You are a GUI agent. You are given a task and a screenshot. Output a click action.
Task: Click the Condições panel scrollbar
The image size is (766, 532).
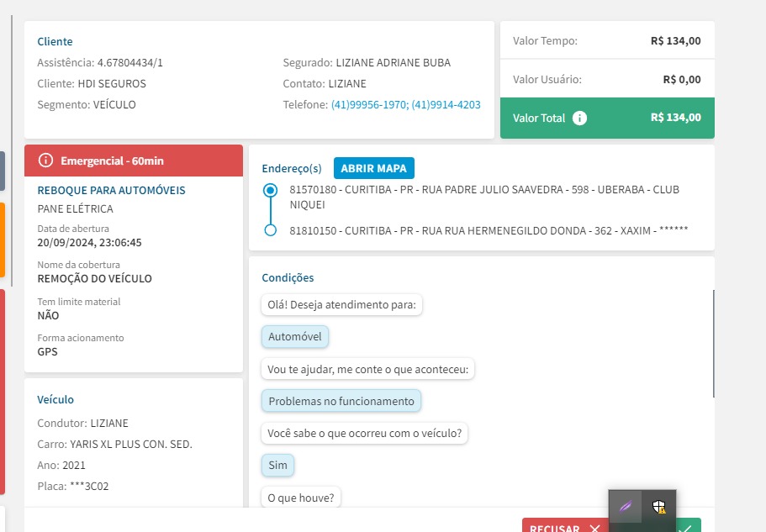pos(713,343)
